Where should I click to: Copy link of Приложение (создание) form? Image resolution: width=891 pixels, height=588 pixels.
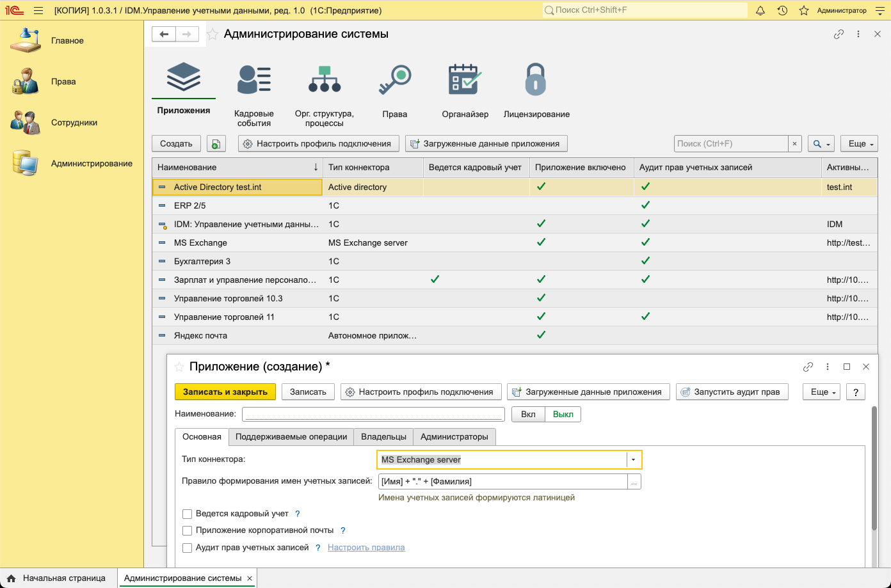click(x=808, y=367)
